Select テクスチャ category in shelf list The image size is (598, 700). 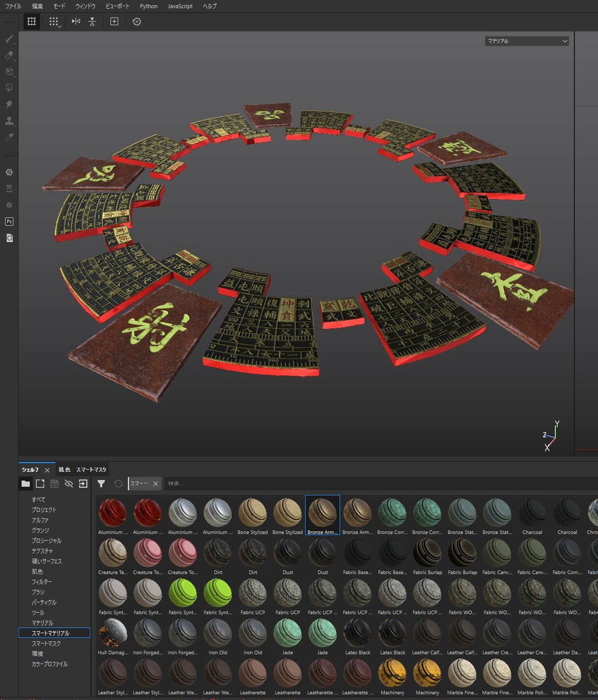tap(43, 551)
